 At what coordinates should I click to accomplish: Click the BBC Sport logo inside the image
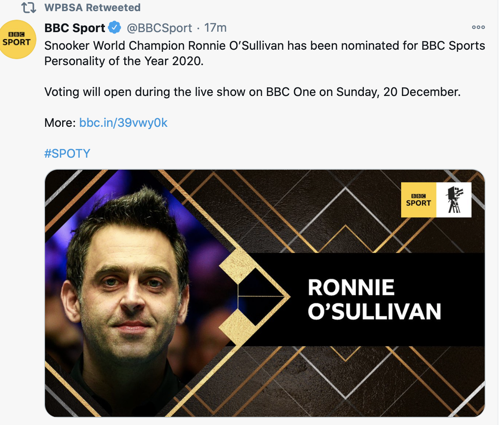point(418,200)
